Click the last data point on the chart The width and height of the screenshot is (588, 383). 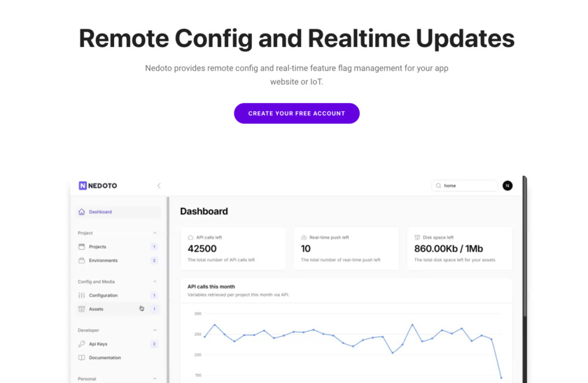click(x=501, y=377)
